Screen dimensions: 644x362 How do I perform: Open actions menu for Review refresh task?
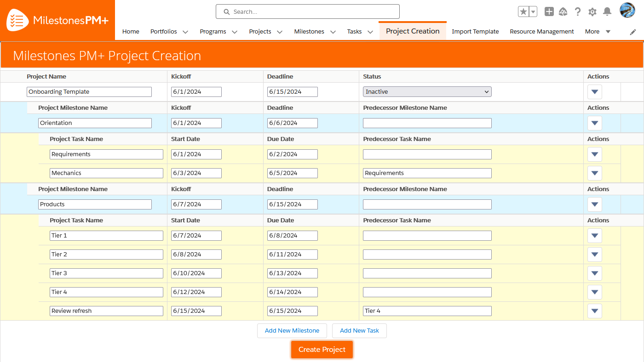(x=595, y=311)
